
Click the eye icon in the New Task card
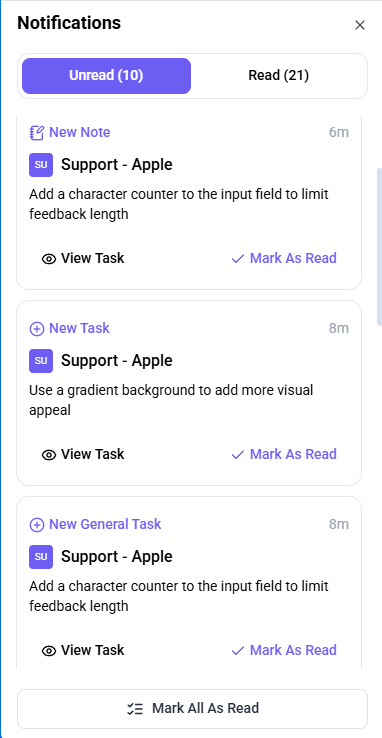49,455
